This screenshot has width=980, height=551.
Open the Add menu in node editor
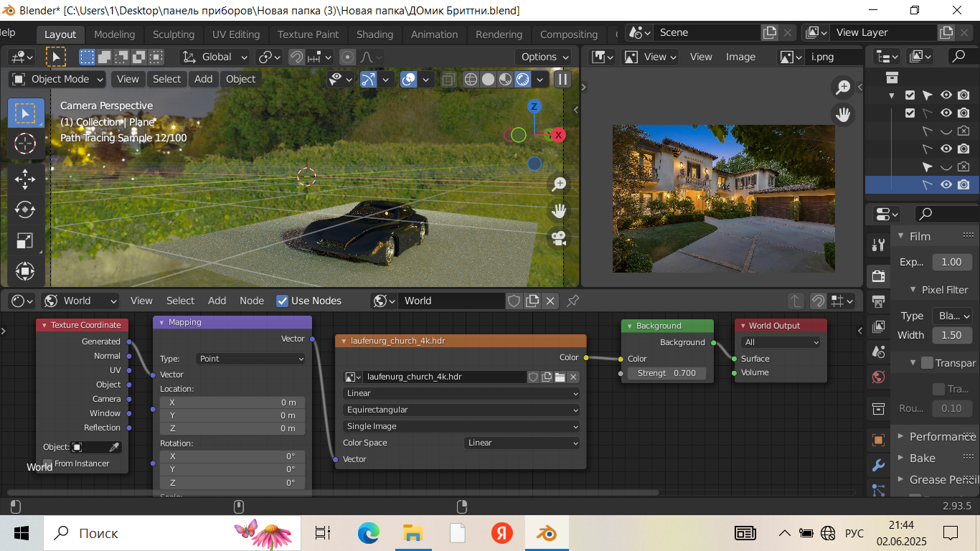coord(217,301)
